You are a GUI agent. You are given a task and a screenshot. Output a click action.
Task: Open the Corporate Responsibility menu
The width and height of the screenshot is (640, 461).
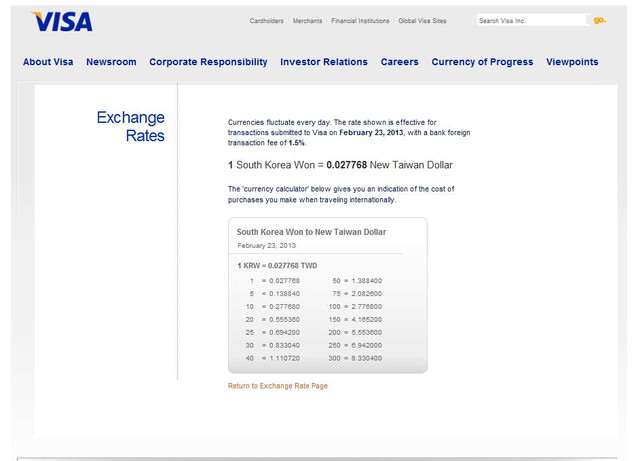tap(208, 62)
